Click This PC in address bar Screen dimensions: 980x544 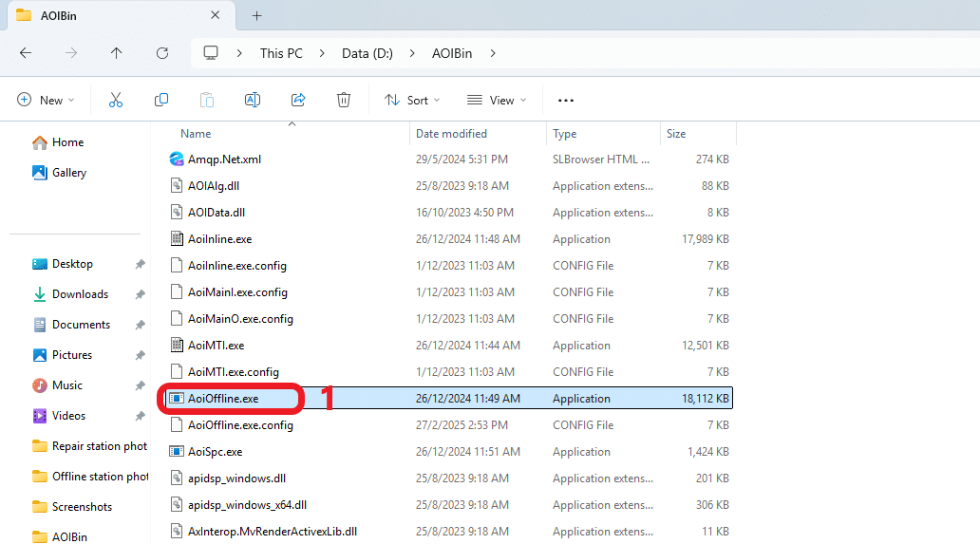tap(281, 53)
